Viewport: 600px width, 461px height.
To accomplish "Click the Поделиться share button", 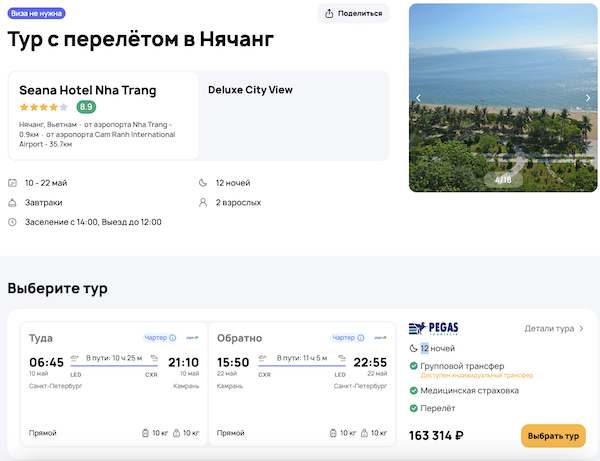I will [353, 13].
